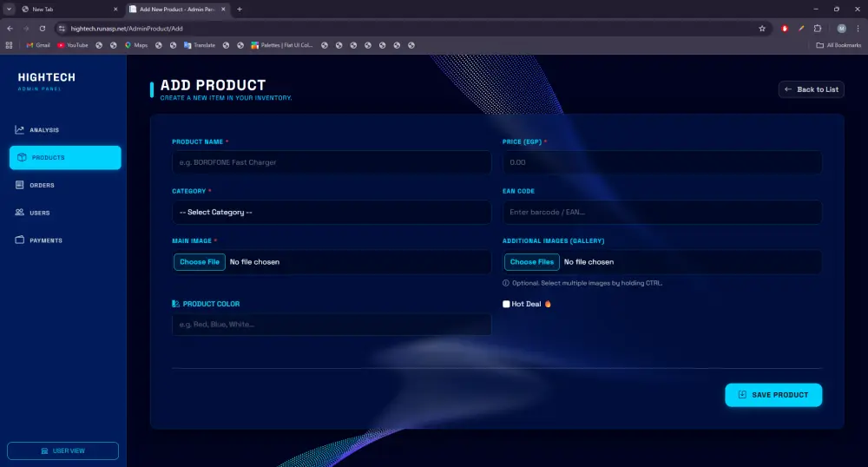
Task: Open the All Bookmarks folder
Action: tap(838, 45)
